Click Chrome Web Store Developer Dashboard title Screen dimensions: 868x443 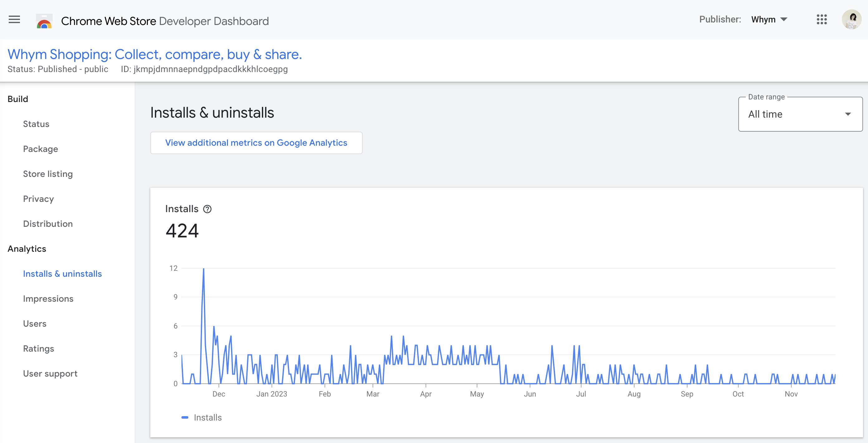165,21
